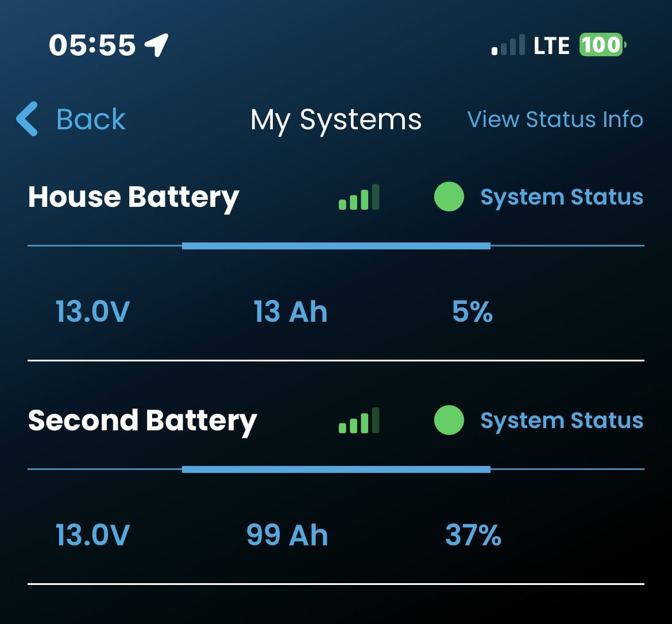Tap Second Battery 99 Ah reading
The height and width of the screenshot is (624, 672).
tap(287, 535)
